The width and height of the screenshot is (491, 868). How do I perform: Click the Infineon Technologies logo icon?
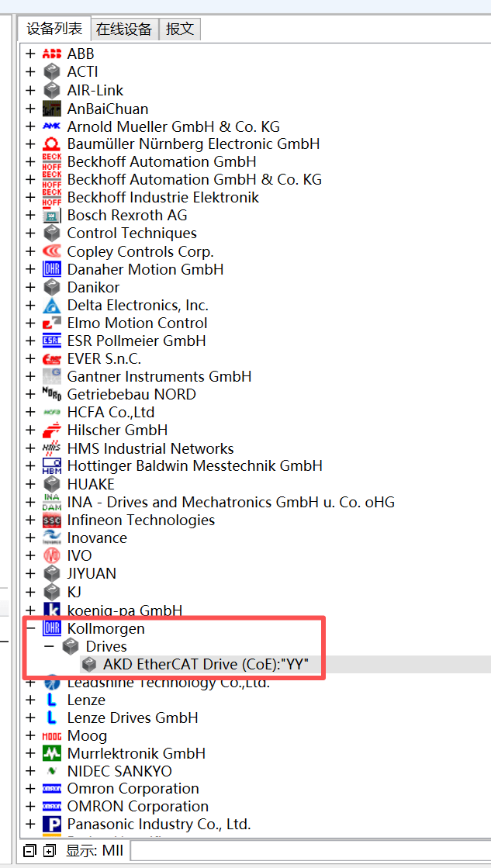pyautogui.click(x=51, y=520)
